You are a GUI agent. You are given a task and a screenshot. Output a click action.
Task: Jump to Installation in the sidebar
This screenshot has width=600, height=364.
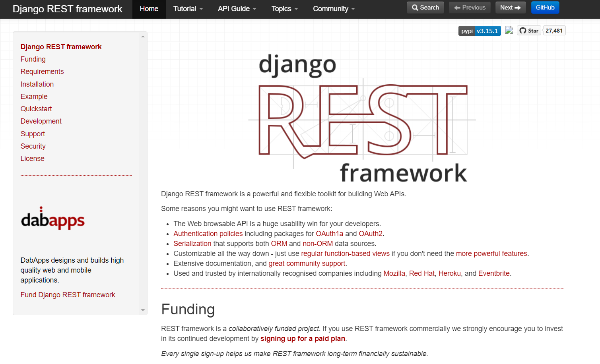point(37,84)
